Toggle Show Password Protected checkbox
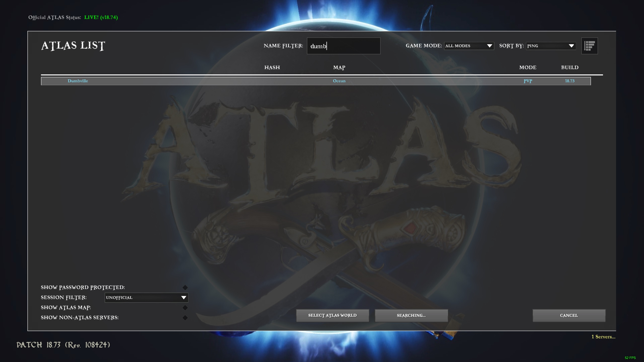Viewport: 644px width, 362px height. click(185, 287)
